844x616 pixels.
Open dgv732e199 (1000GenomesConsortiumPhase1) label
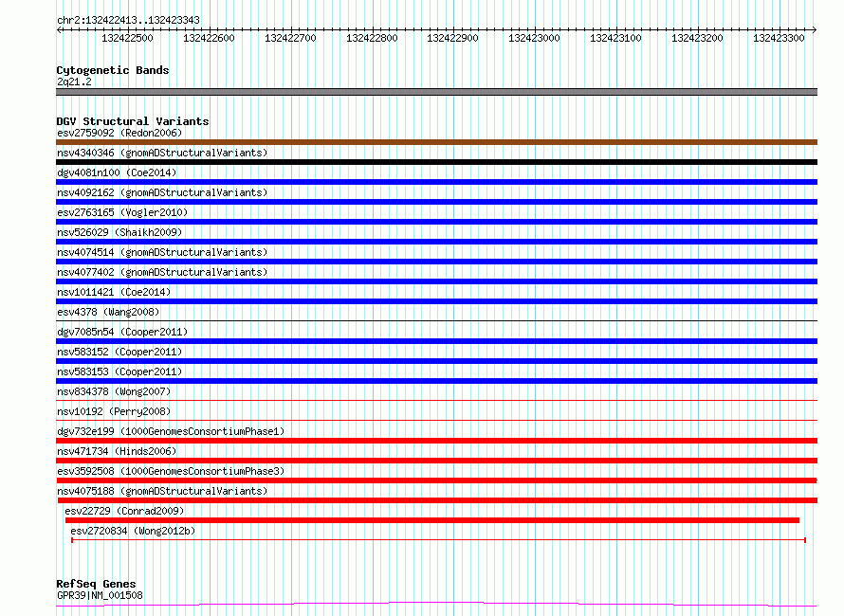coord(171,431)
